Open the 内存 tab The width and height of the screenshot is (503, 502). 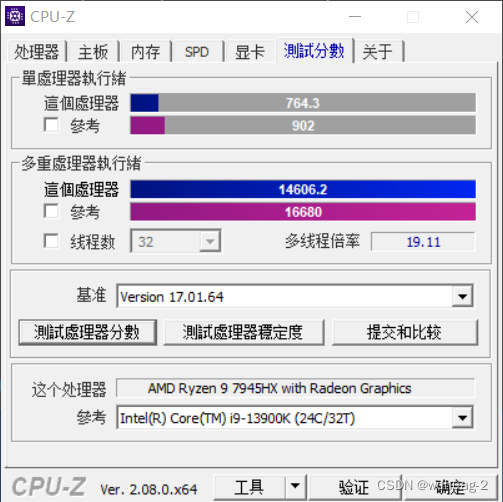pyautogui.click(x=146, y=51)
